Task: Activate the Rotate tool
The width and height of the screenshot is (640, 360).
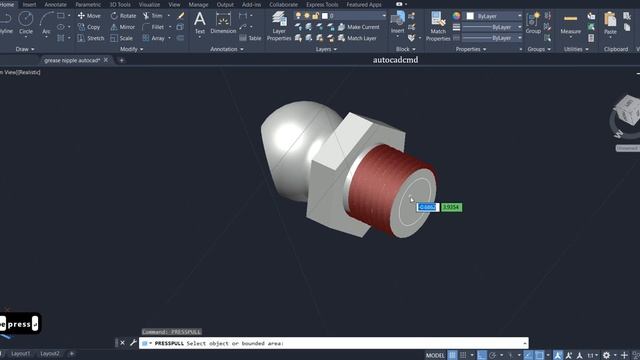Action: (123, 16)
